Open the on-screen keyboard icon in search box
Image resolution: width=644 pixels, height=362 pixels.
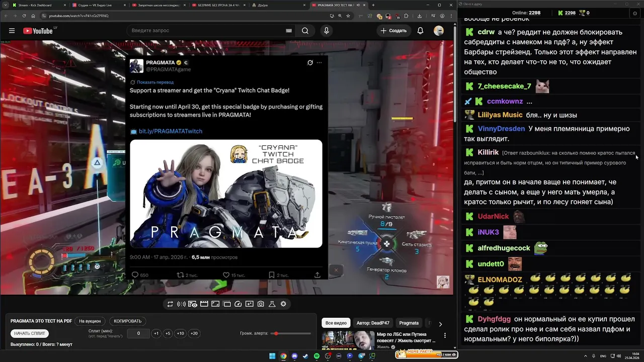289,31
